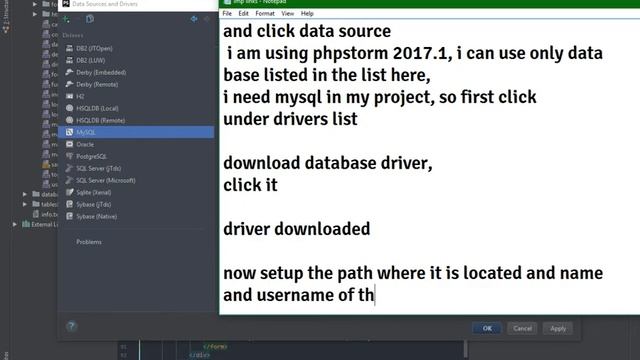Click the H2 driver icon
Viewport: 640px width, 360px height.
[x=69, y=96]
